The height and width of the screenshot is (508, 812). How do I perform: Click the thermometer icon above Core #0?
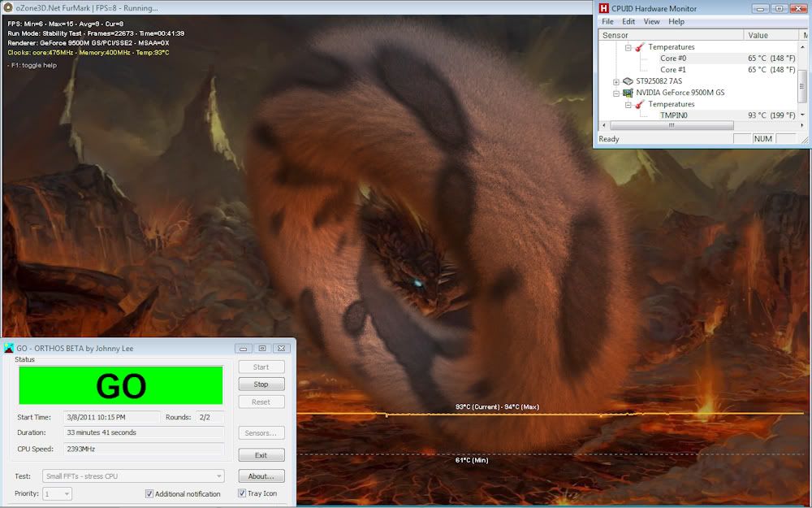coord(640,46)
